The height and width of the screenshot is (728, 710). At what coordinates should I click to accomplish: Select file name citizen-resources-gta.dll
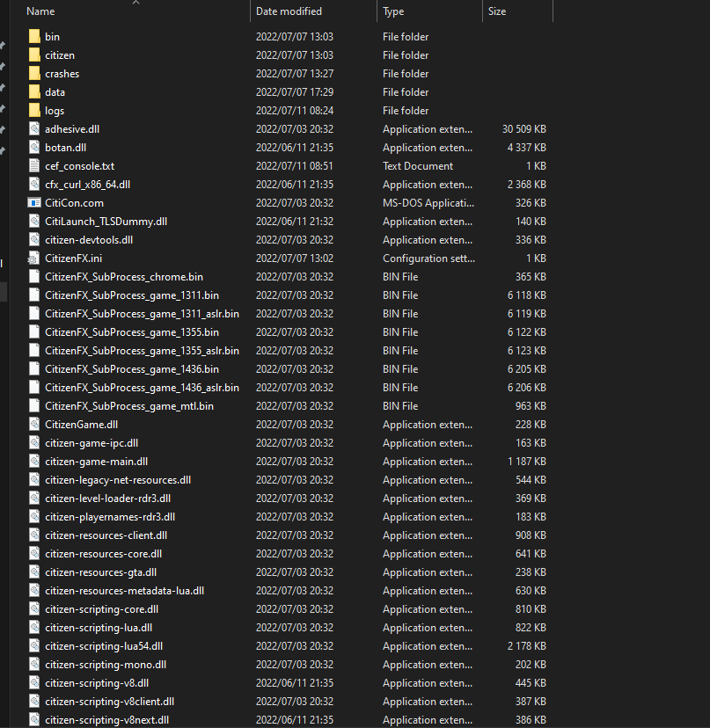[100, 572]
